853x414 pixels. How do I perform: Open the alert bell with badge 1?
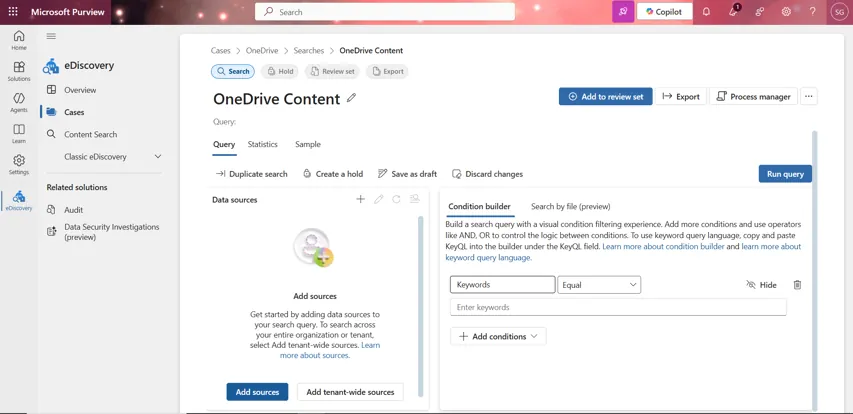pyautogui.click(x=733, y=11)
